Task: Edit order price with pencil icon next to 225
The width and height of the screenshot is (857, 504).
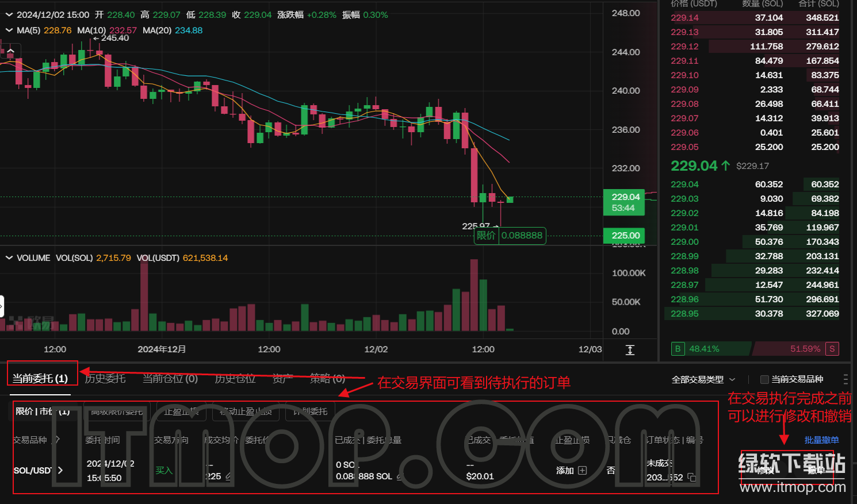Action: point(228,476)
